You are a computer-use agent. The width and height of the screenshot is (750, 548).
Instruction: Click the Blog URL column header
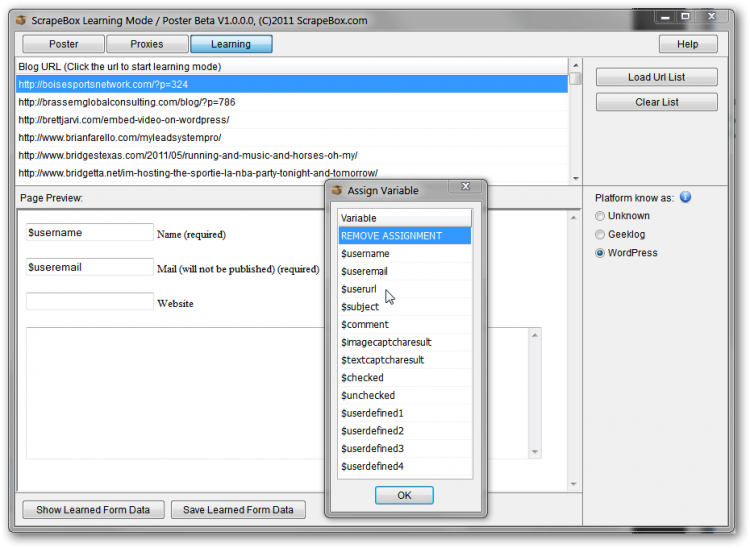pyautogui.click(x=292, y=66)
